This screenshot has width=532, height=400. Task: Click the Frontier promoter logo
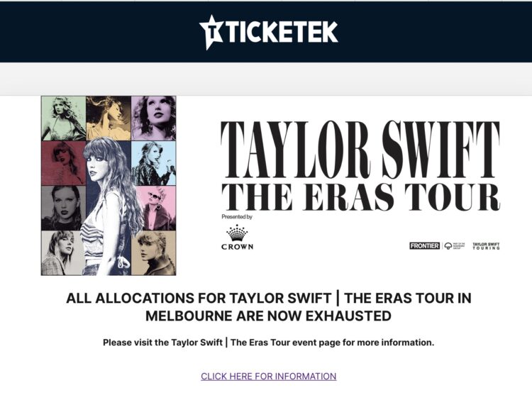[x=424, y=246]
